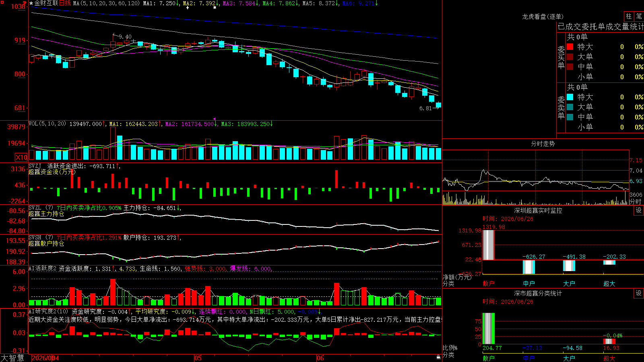Click the 超赢主力持仓 label
The image size is (644, 362).
[x=46, y=214]
